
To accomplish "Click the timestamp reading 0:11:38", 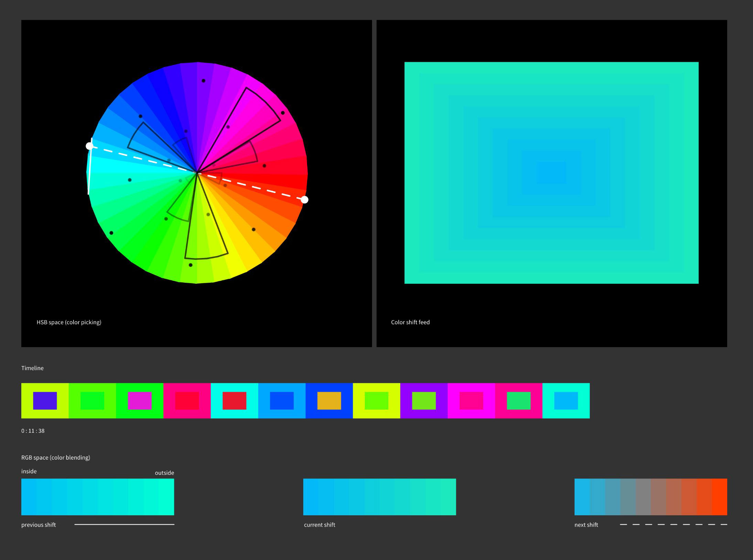I will [x=33, y=431].
